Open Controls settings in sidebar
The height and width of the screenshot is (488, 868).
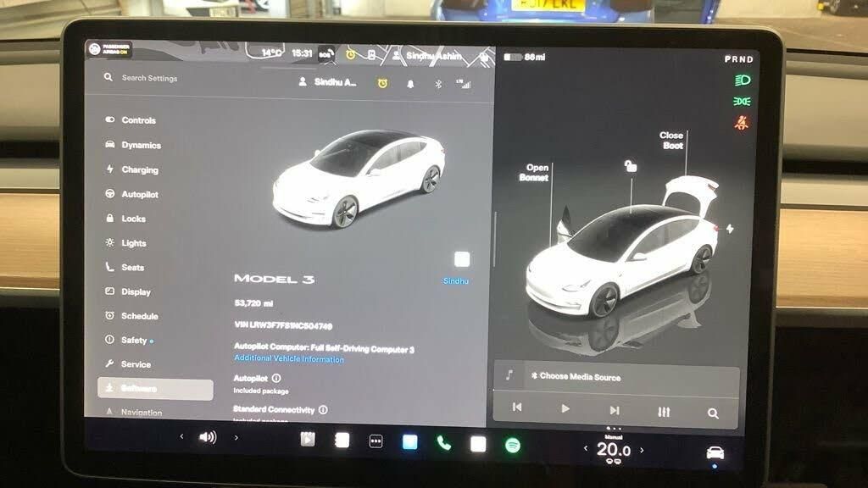pos(131,120)
